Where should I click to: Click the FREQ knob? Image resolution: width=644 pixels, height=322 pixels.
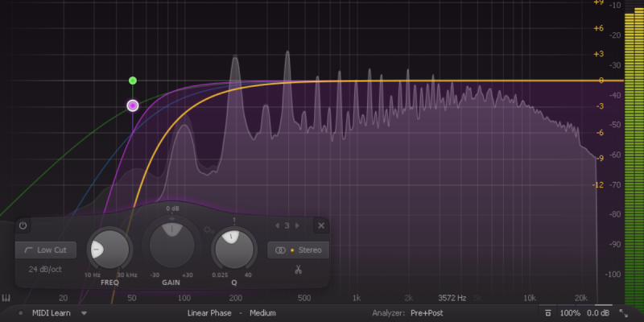click(x=108, y=248)
